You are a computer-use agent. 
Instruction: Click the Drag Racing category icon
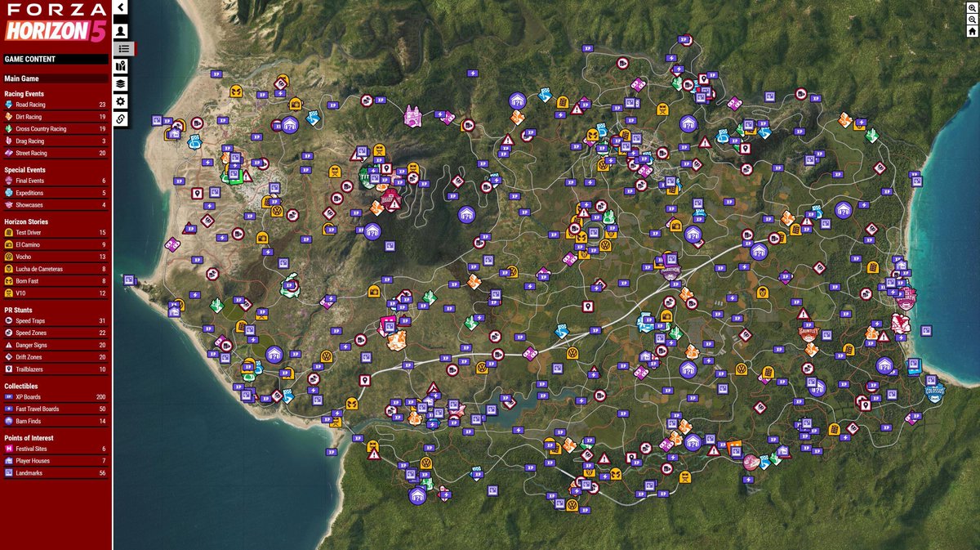click(9, 141)
